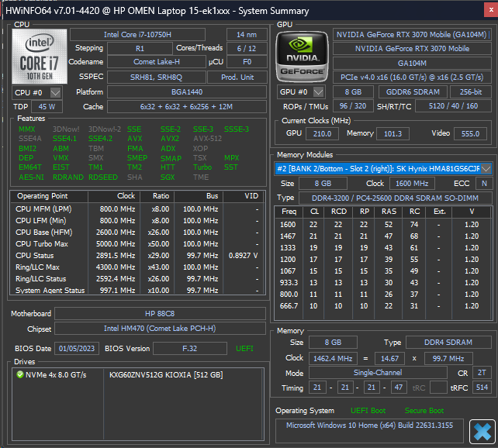Click the 96 / 320 ROPs/TMUs field
Viewport: 498px width, 448px height.
(353, 106)
